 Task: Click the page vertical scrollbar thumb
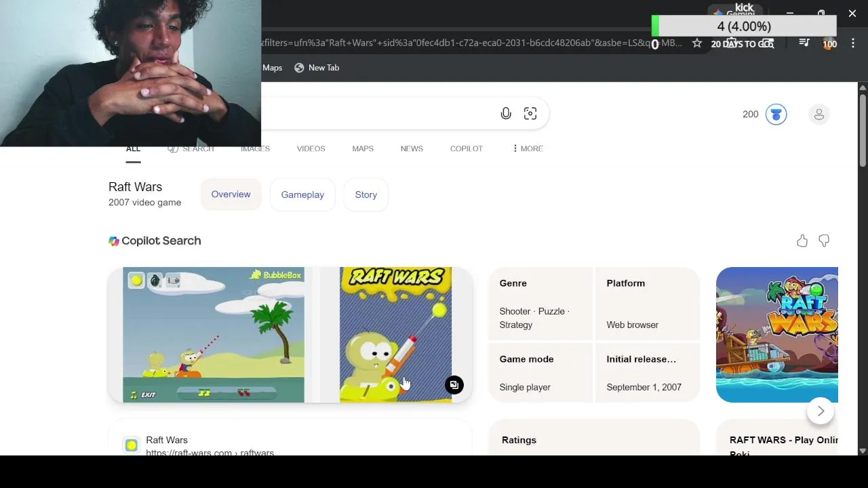tap(863, 129)
